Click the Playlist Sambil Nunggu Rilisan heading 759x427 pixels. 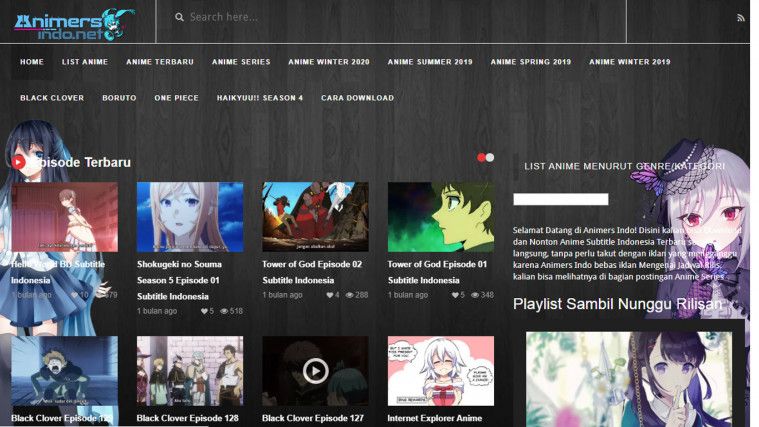[618, 304]
